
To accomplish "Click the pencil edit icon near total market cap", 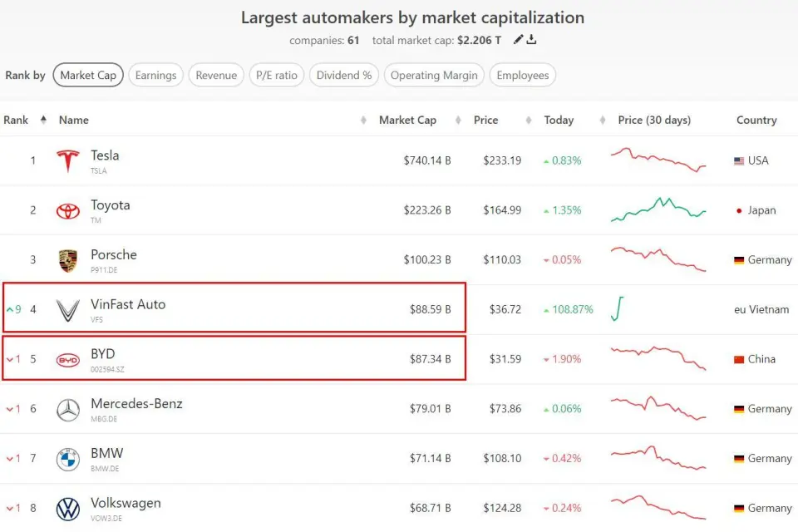I will (x=518, y=40).
